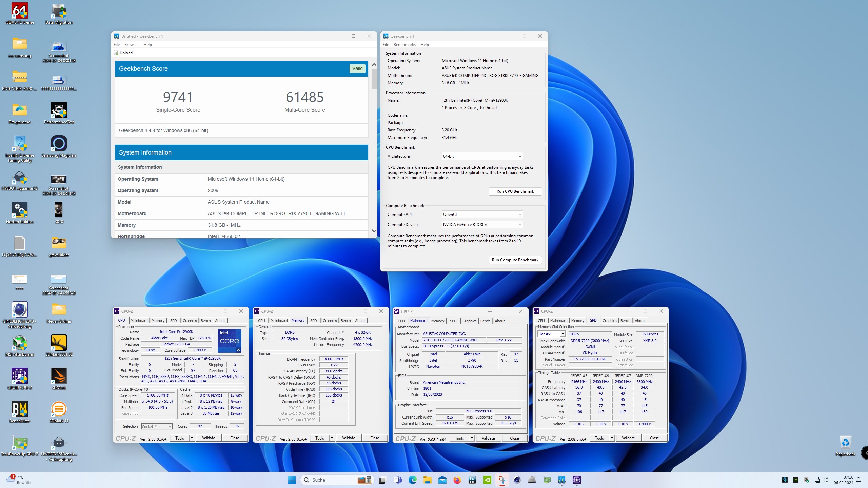The image size is (868, 488).
Task: Open File menu in Untitled Geekbench window
Action: pos(117,45)
